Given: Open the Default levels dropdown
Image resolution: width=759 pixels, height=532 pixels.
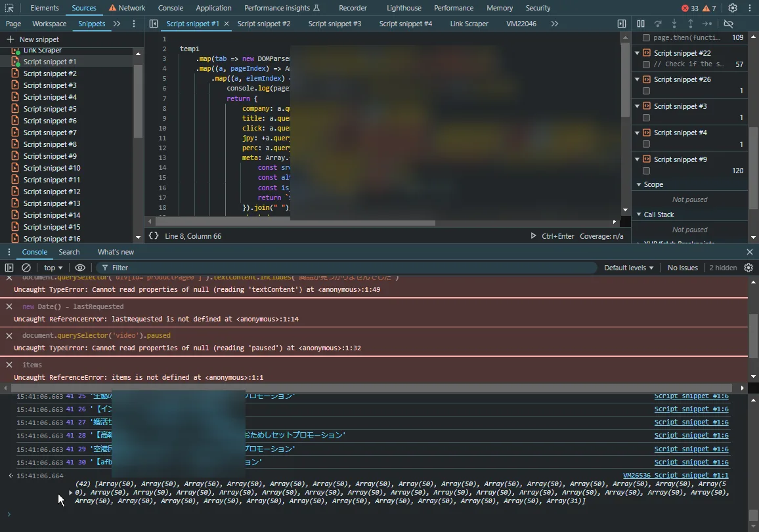Looking at the screenshot, I should [x=628, y=268].
